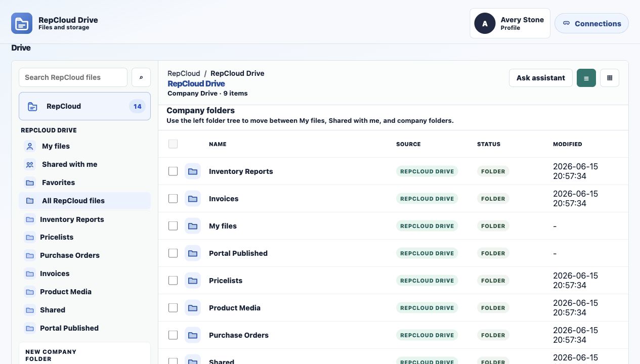640x364 pixels.
Task: Check the Pricelists row checkbox
Action: click(173, 281)
